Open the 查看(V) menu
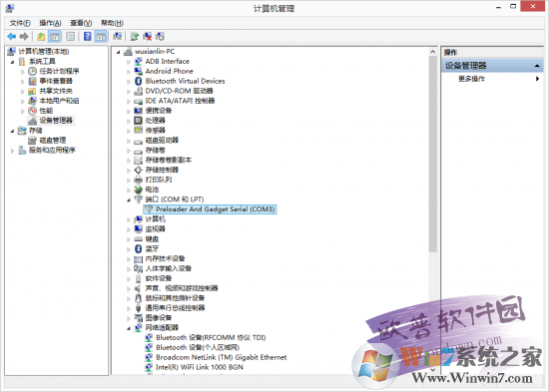Viewport: 549px width, 392px height. [81, 23]
